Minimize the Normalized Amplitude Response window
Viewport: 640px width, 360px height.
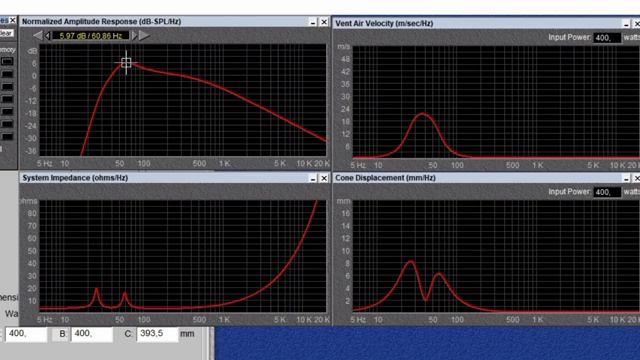313,22
